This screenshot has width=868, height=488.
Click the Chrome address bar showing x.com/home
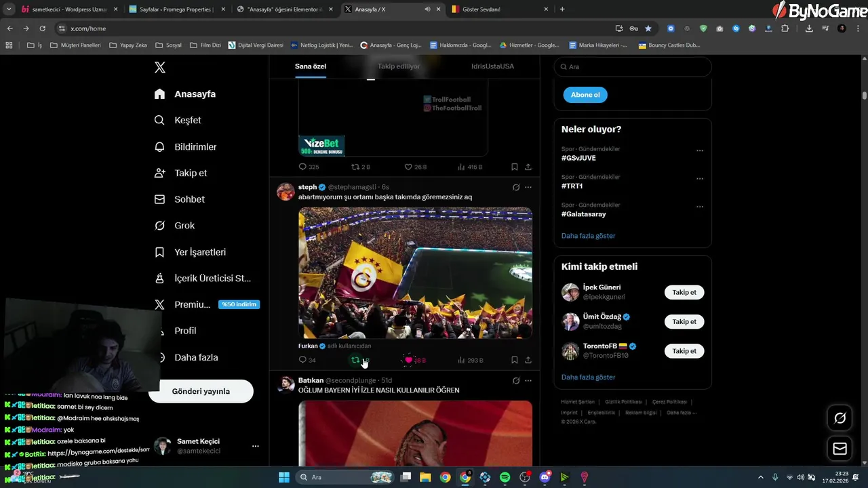coord(332,28)
